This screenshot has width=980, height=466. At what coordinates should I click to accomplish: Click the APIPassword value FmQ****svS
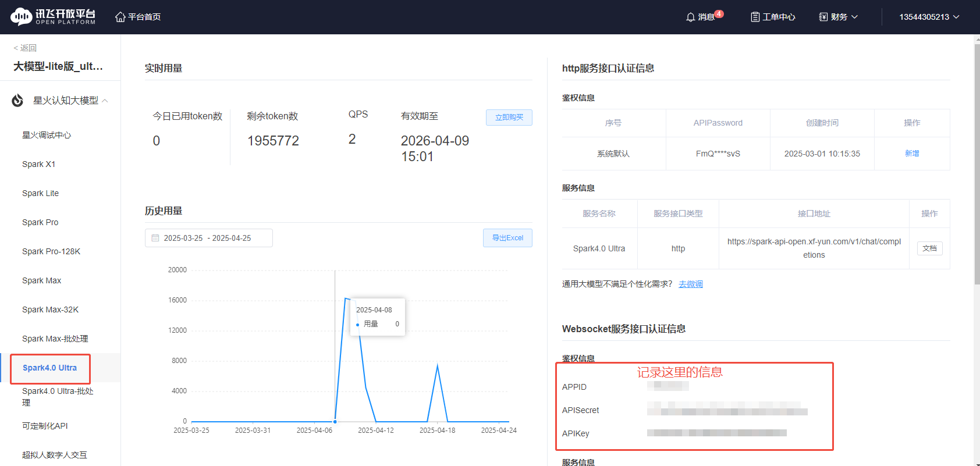tap(718, 154)
